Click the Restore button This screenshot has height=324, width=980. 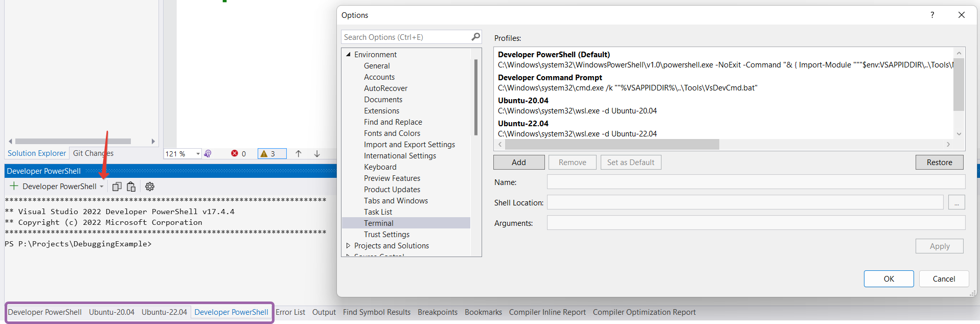(939, 162)
